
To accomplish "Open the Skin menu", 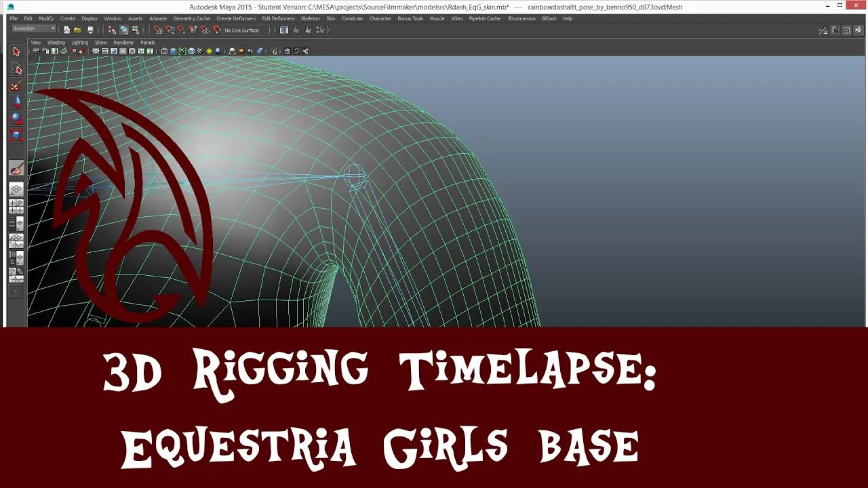I will click(331, 18).
